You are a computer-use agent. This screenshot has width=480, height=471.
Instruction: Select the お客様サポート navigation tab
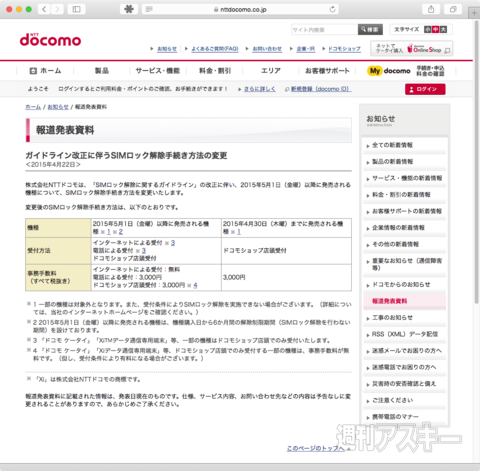tap(327, 71)
